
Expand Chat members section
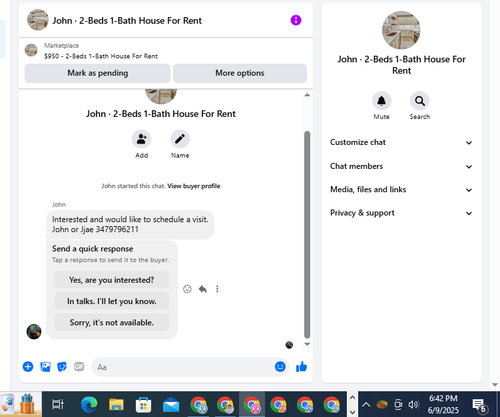tap(401, 166)
